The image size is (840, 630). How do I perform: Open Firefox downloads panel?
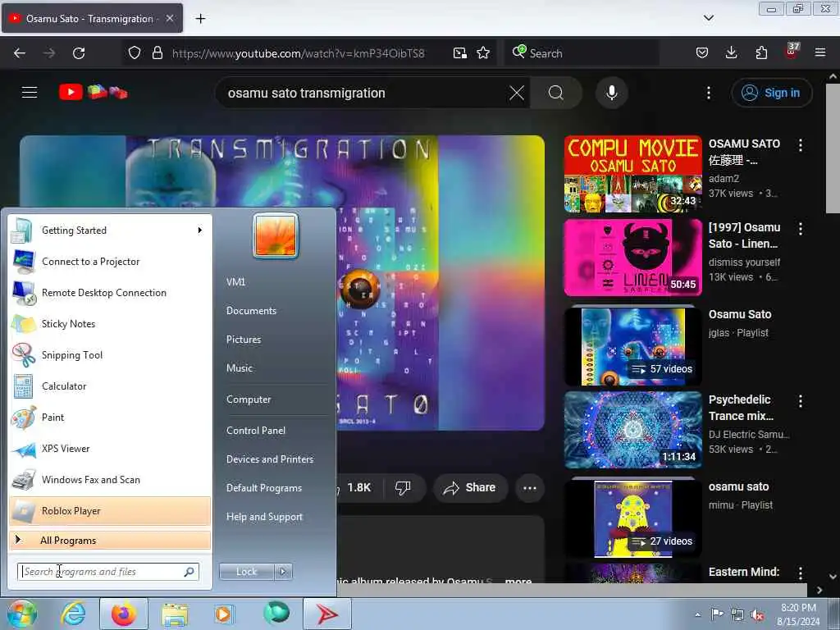(x=731, y=53)
